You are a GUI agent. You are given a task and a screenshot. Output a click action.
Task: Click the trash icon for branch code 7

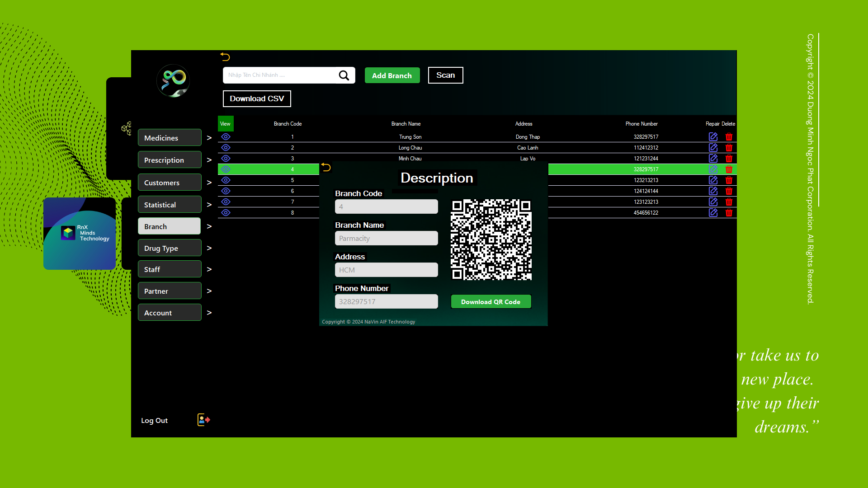coord(729,202)
